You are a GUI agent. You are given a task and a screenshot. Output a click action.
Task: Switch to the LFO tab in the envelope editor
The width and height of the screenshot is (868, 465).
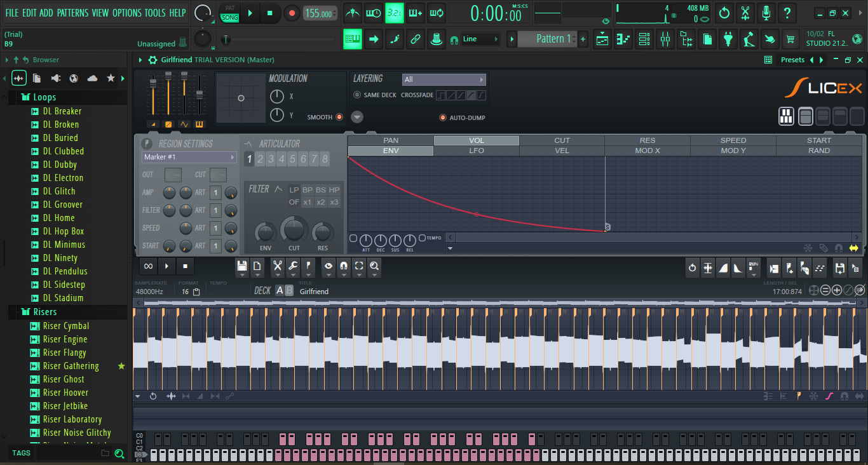coord(477,151)
